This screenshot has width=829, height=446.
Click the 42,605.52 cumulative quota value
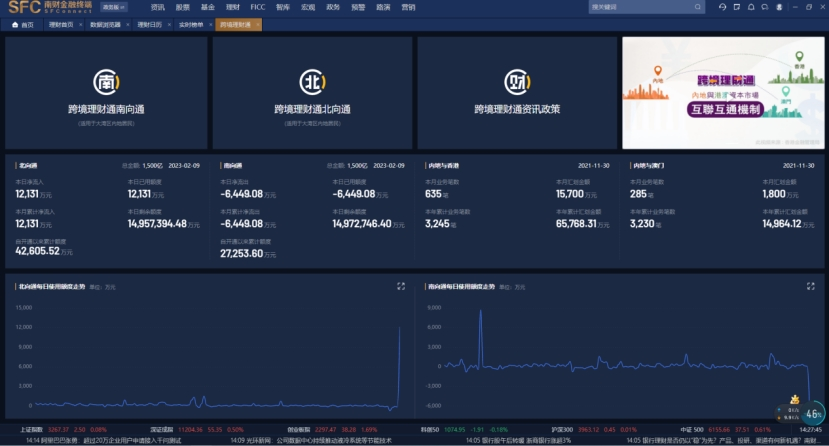coord(37,252)
